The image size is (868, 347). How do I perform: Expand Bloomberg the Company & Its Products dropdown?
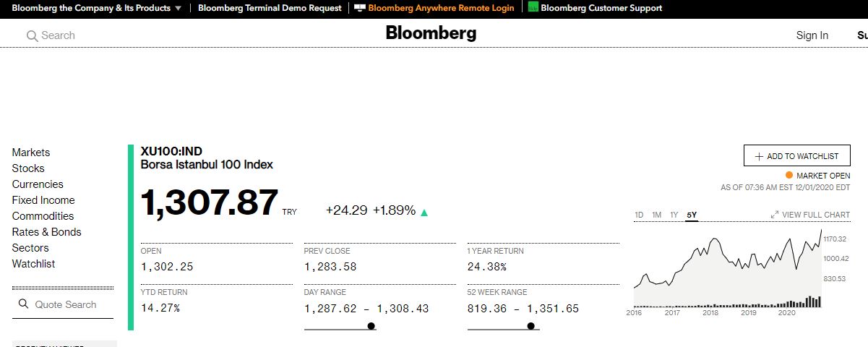[178, 8]
